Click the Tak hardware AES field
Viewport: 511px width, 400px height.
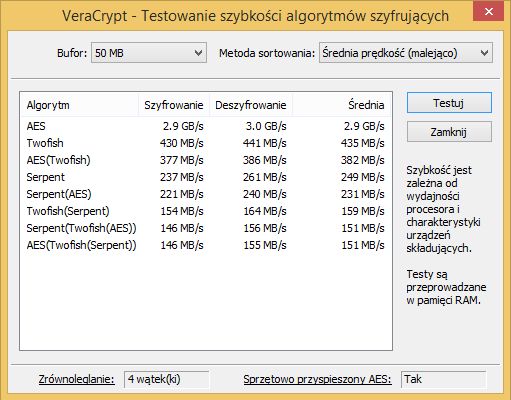pyautogui.click(x=444, y=379)
